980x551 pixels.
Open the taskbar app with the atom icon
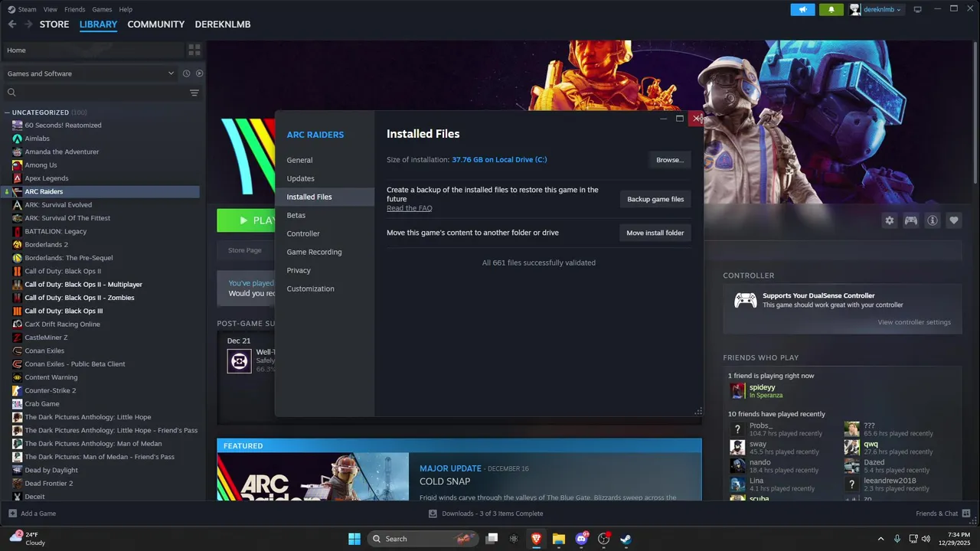coord(514,539)
